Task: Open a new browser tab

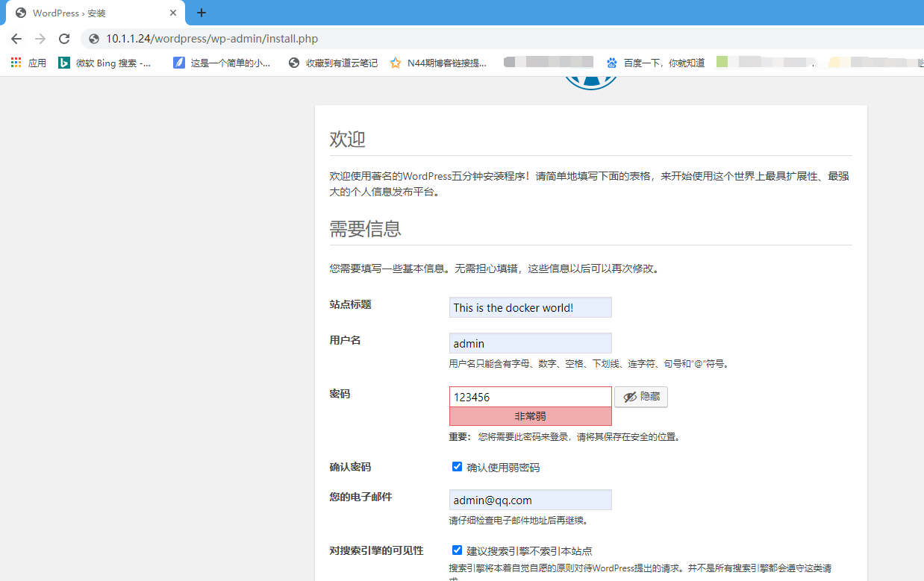Action: pos(202,13)
